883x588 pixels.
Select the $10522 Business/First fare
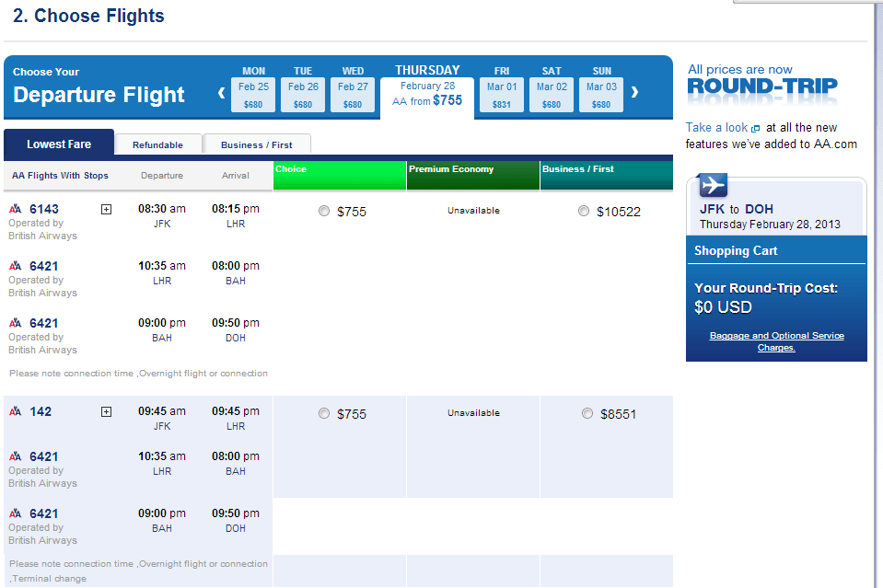tap(584, 211)
